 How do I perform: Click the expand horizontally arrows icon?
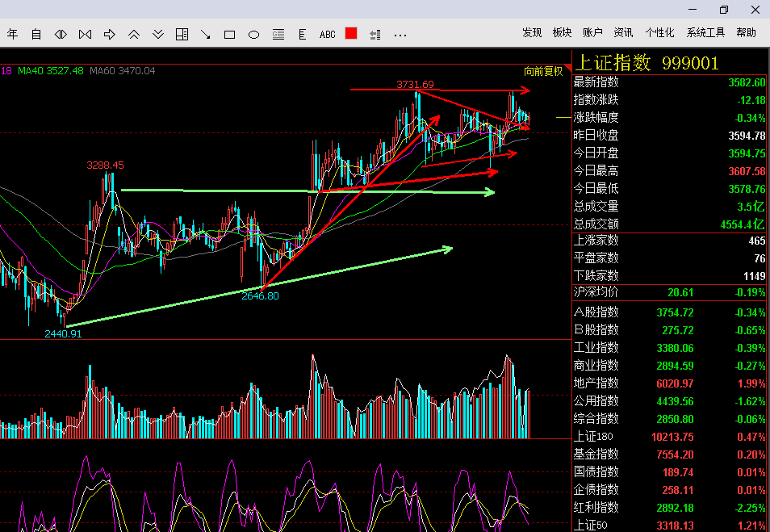pyautogui.click(x=61, y=35)
